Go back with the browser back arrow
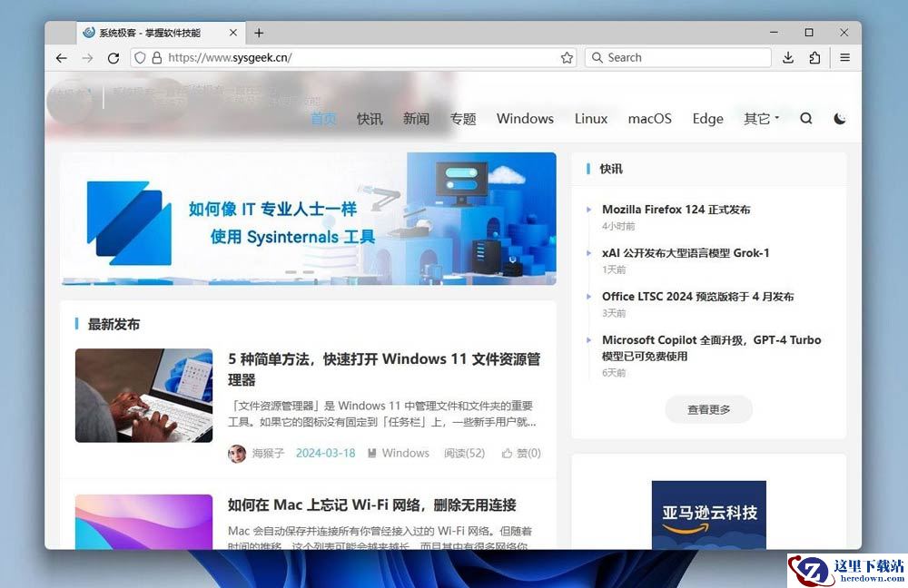Screen dimensions: 908x588 [x=62, y=58]
